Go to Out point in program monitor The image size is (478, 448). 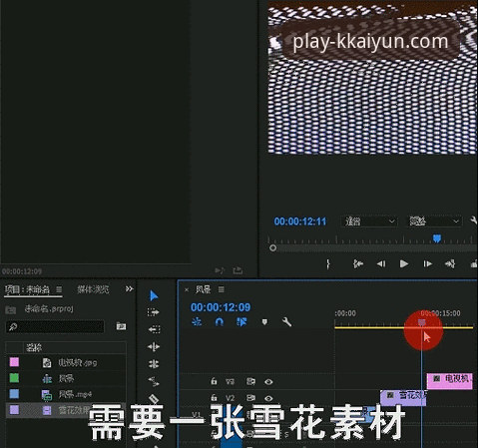point(450,263)
